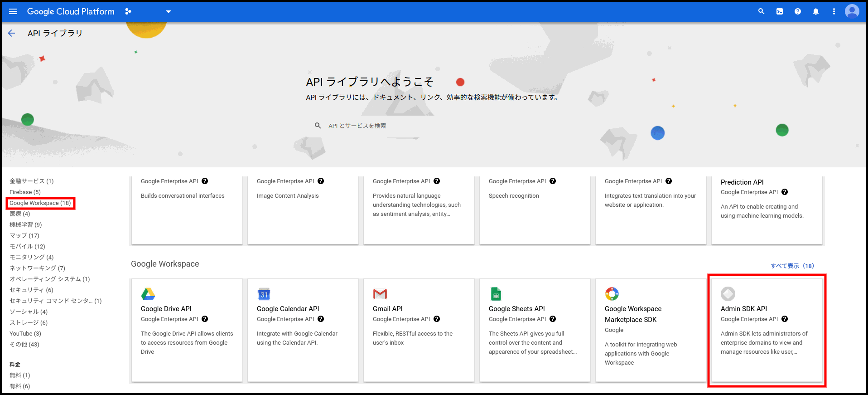The image size is (868, 395).
Task: Click help icon on Google Calendar API card
Action: (321, 319)
